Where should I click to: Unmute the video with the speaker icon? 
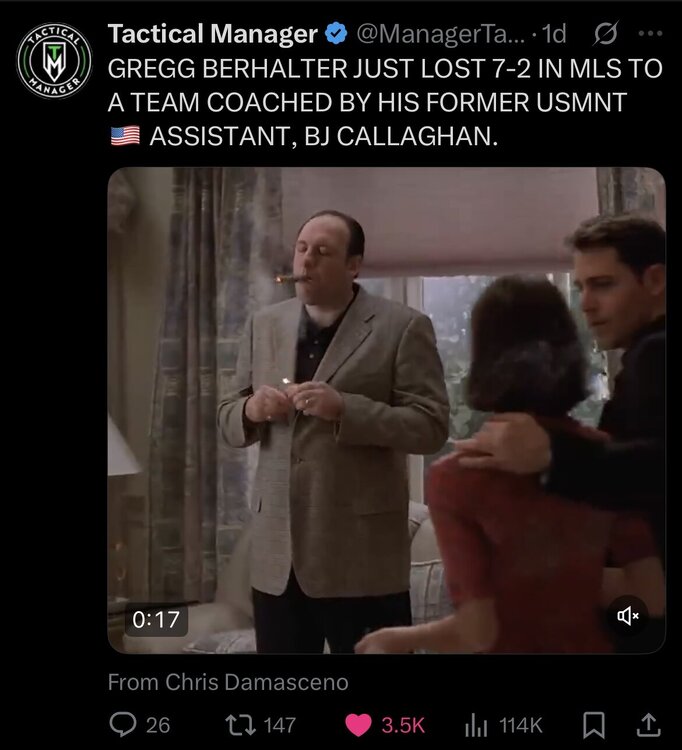tap(628, 616)
